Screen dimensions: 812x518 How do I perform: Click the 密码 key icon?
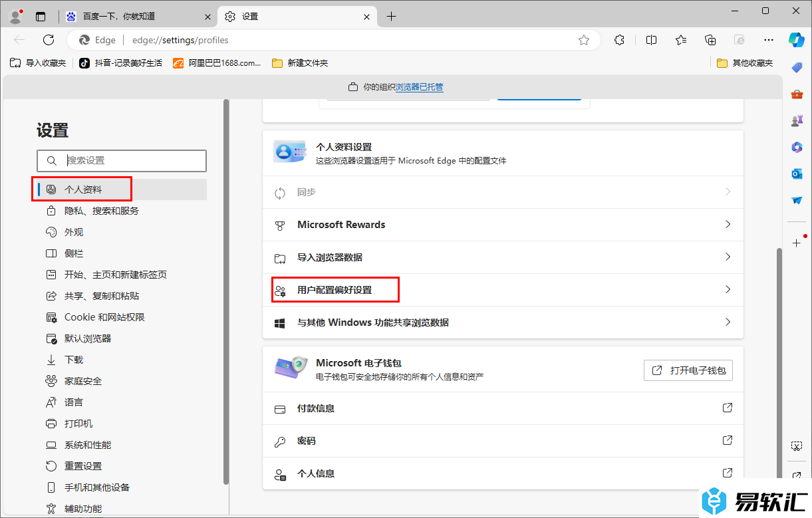tap(280, 442)
